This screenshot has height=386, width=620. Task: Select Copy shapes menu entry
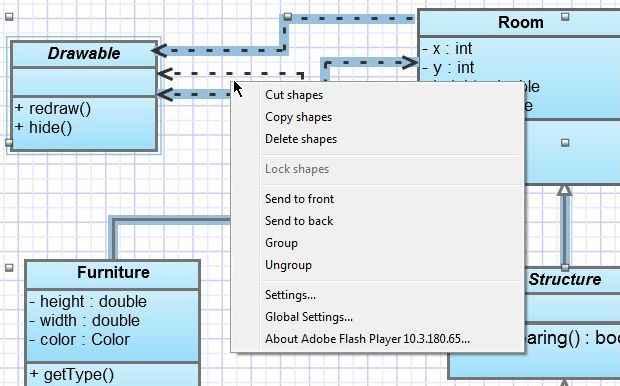[299, 117]
